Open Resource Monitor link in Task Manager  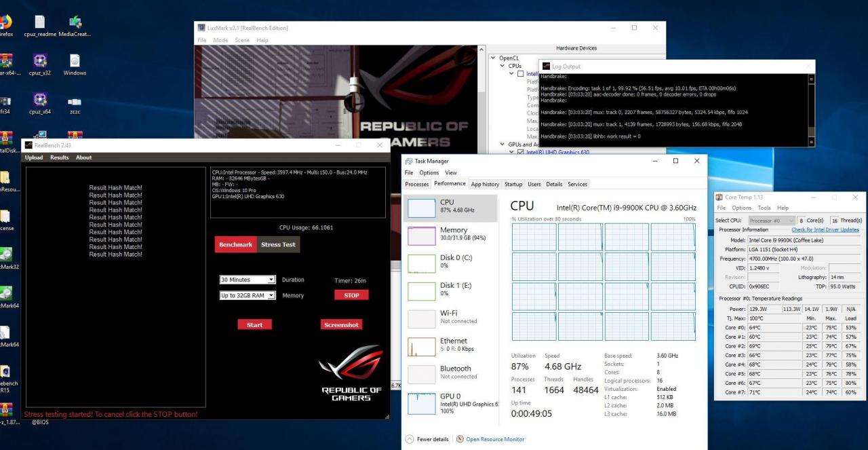(495, 439)
